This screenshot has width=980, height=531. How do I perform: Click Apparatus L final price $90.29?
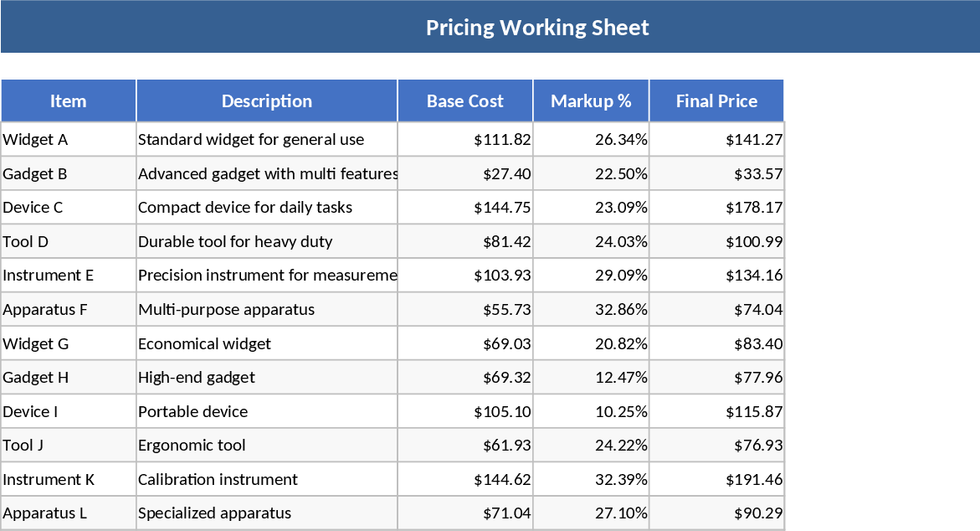(716, 513)
